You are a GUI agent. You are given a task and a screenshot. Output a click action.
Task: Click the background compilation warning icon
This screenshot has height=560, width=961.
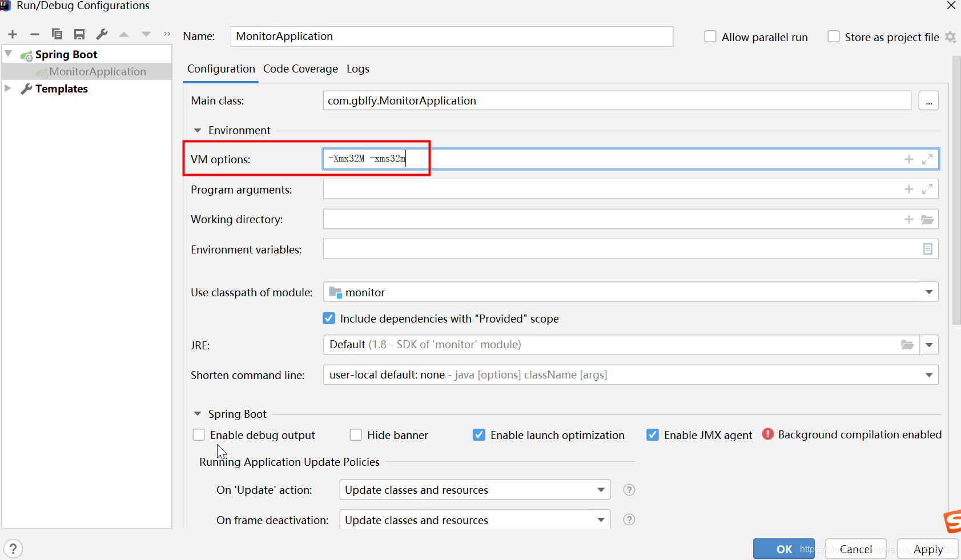pyautogui.click(x=768, y=434)
